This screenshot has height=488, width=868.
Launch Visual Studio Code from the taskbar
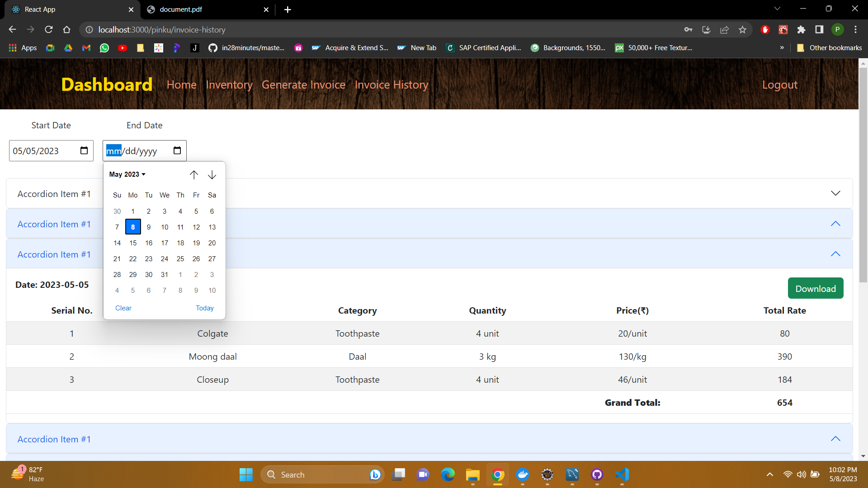pyautogui.click(x=622, y=474)
